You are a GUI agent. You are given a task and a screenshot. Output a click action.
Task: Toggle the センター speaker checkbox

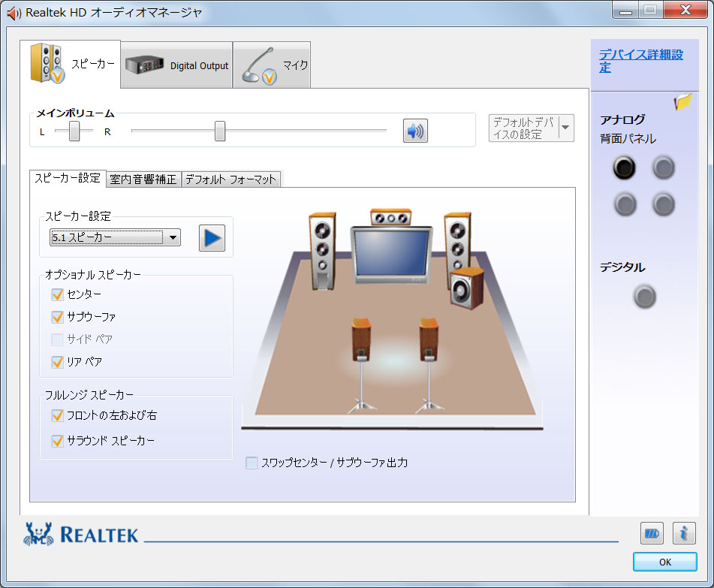click(57, 294)
